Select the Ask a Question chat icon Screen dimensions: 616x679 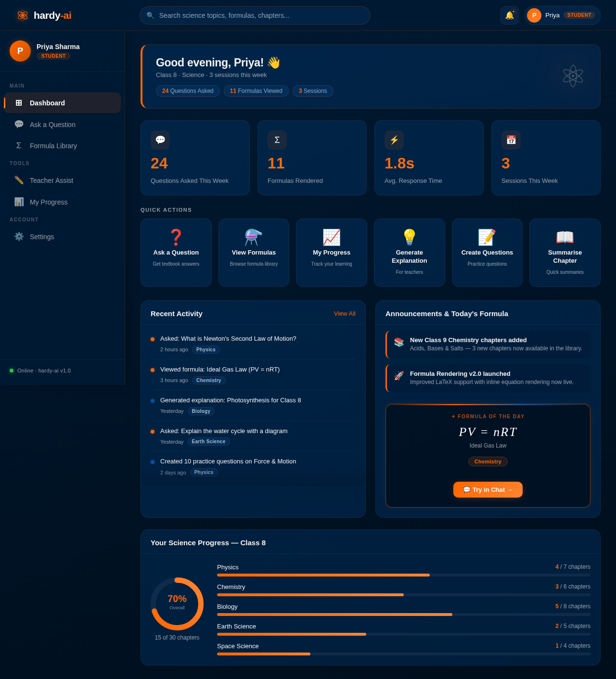18,124
